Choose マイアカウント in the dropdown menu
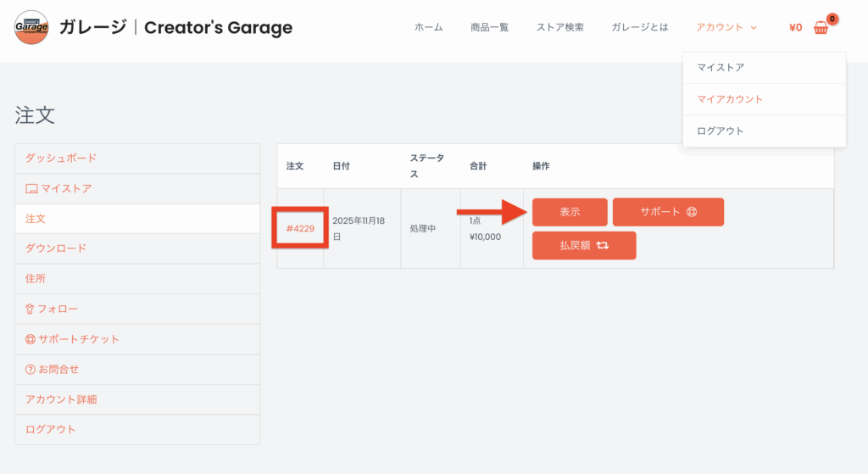 [x=730, y=99]
